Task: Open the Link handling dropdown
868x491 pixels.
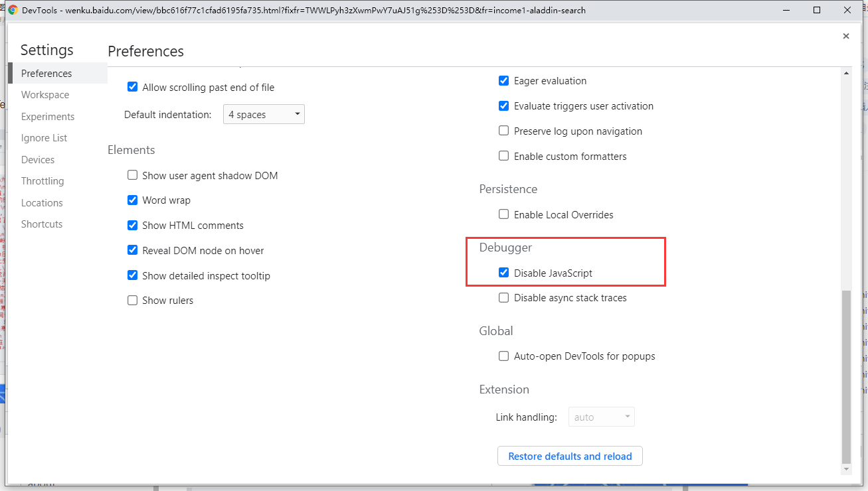Action: coord(602,417)
